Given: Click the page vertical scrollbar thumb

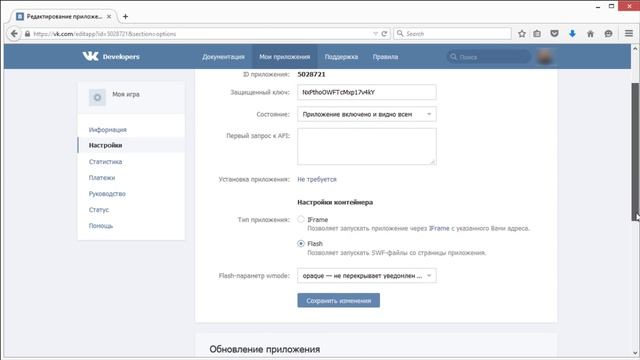Looking at the screenshot, I should click(636, 151).
